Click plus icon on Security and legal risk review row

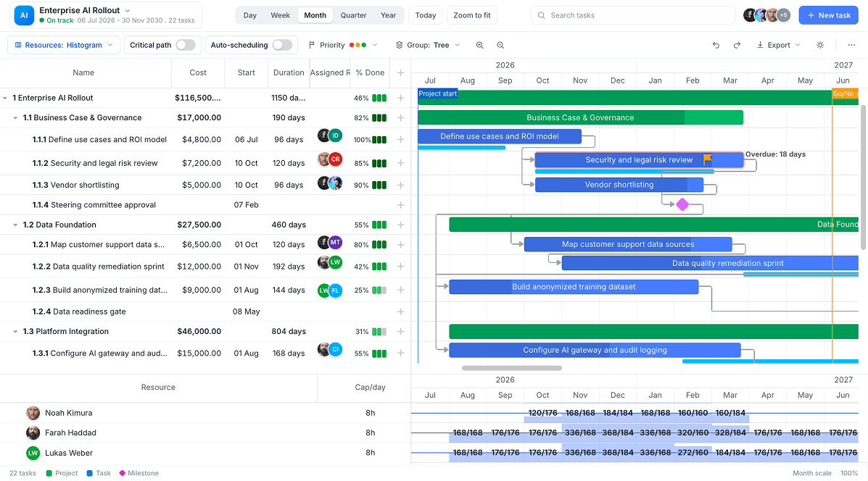click(400, 163)
